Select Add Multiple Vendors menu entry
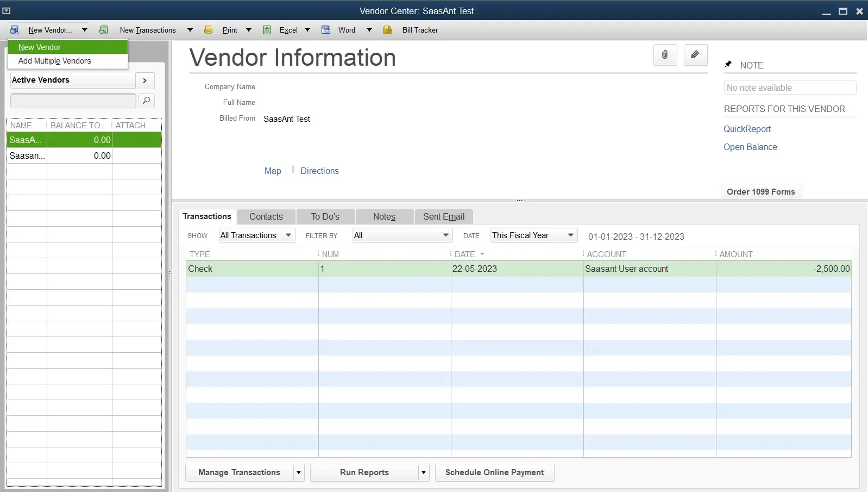 tap(68, 61)
